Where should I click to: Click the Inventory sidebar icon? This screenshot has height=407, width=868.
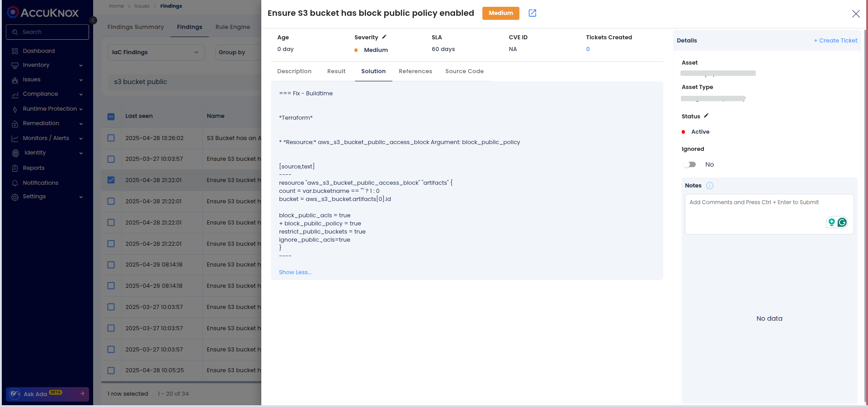[x=15, y=65]
